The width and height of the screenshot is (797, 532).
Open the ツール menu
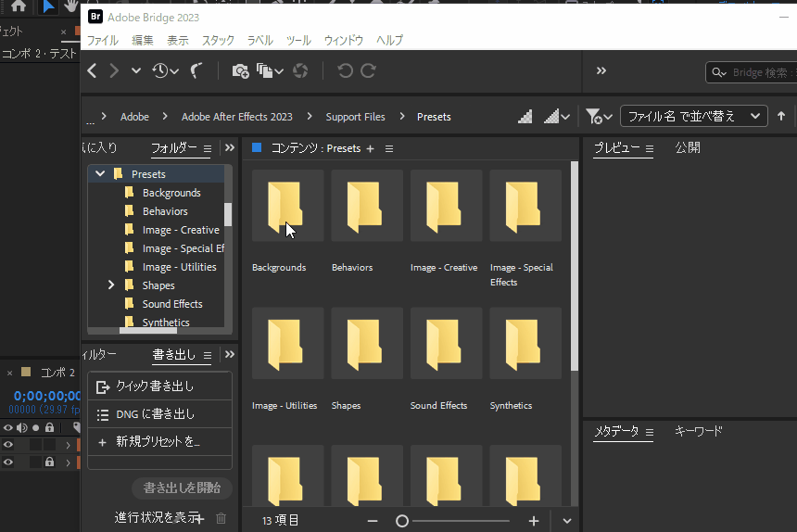click(x=298, y=40)
